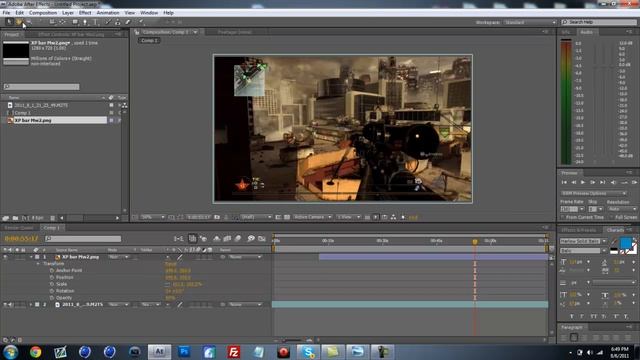
Task: Click First Frame button in Preview panel
Action: tap(564, 182)
